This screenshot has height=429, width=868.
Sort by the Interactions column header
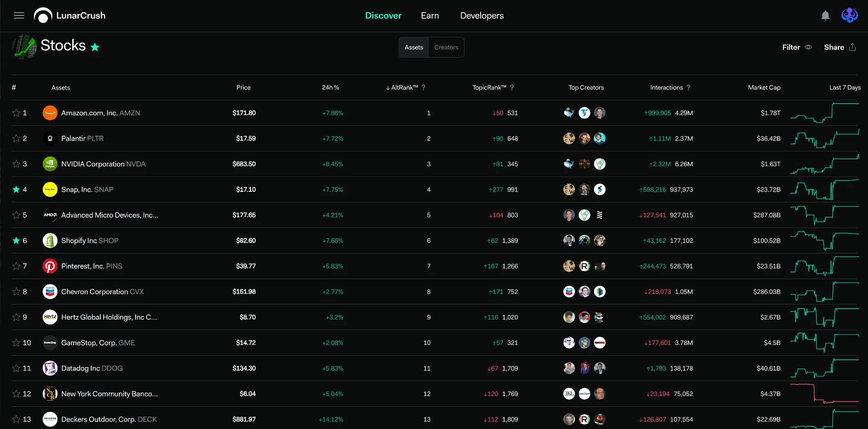pos(666,88)
